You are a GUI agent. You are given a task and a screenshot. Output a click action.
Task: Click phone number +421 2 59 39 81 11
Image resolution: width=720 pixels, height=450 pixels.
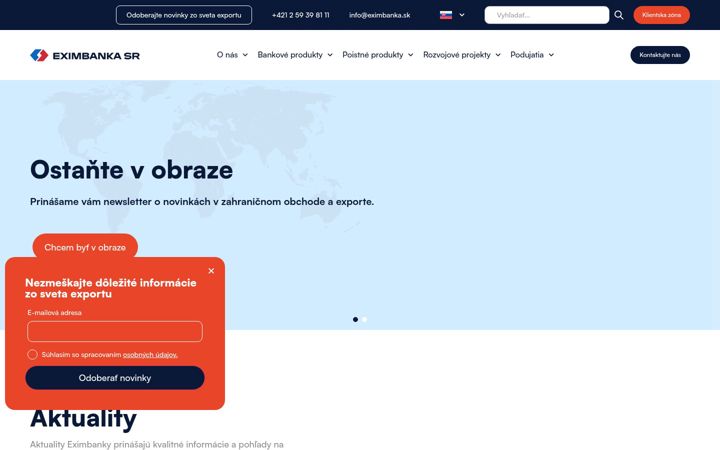point(301,15)
